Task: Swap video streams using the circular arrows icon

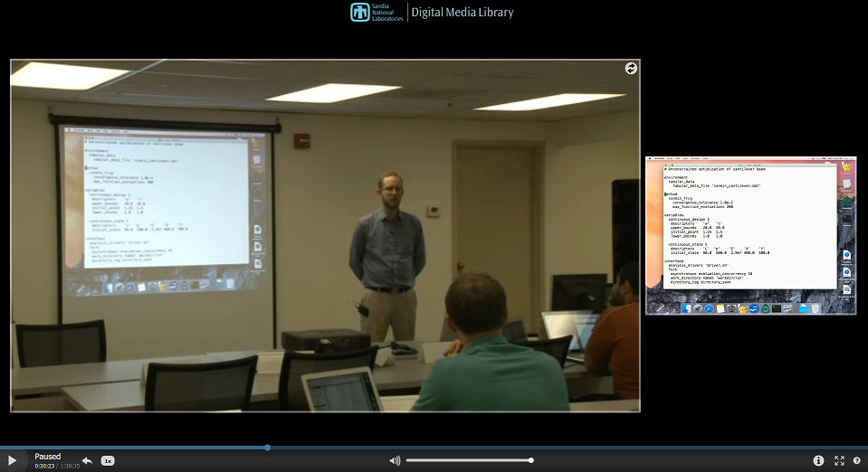Action: click(x=631, y=68)
